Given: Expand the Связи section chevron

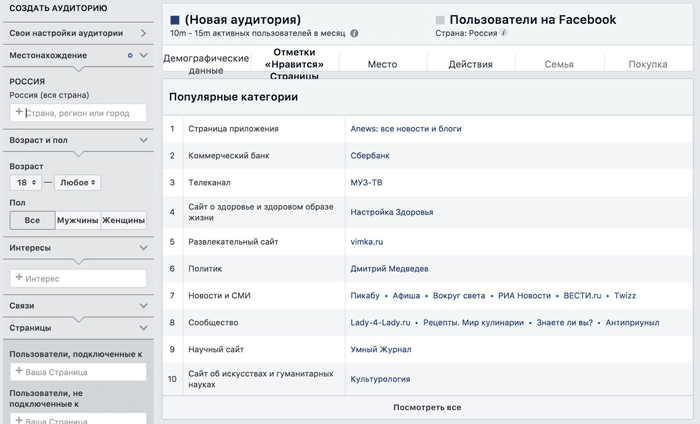Looking at the screenshot, I should tap(143, 306).
